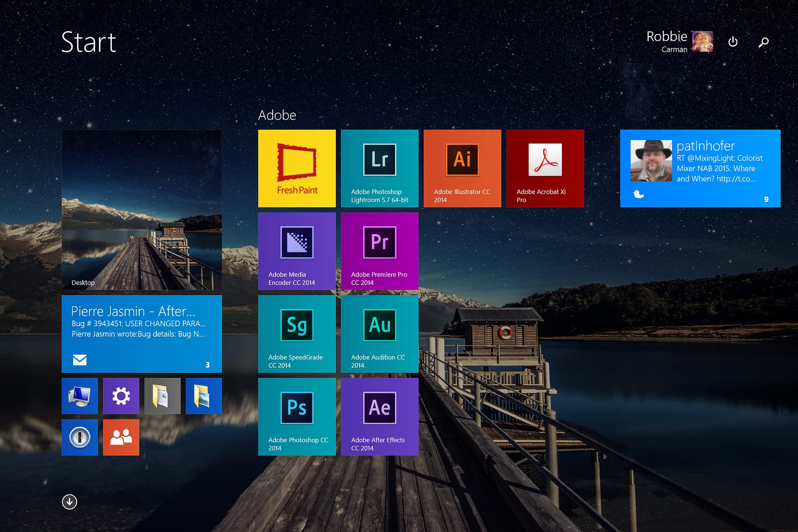The height and width of the screenshot is (532, 798).
Task: Open PC settings gear tile
Action: coord(121,396)
